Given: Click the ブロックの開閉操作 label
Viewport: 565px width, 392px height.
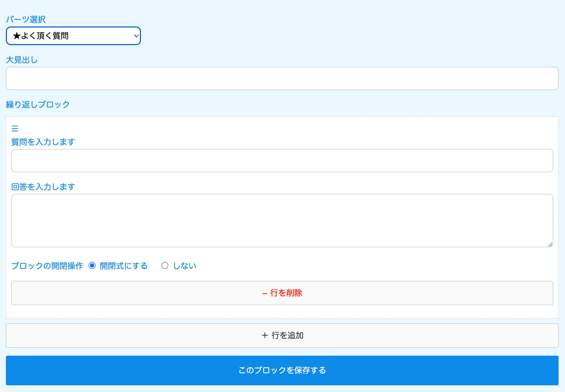Looking at the screenshot, I should coord(47,266).
